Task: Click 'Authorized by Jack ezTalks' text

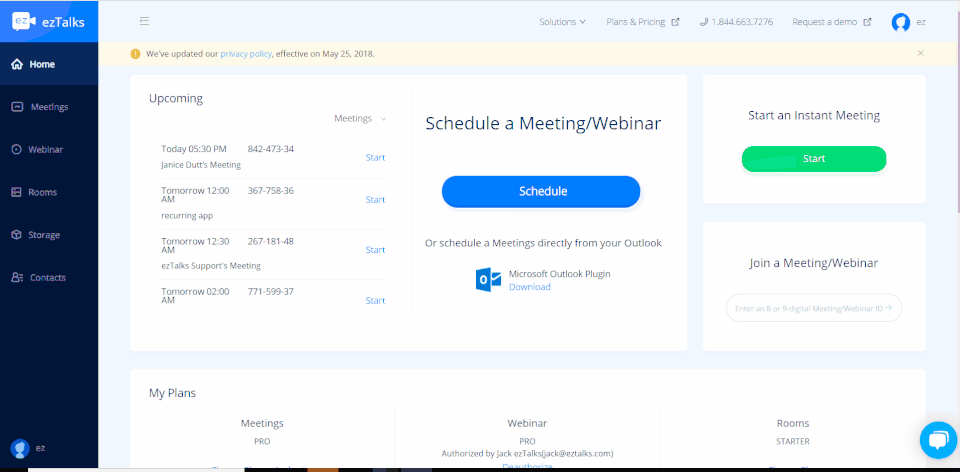Action: click(527, 454)
